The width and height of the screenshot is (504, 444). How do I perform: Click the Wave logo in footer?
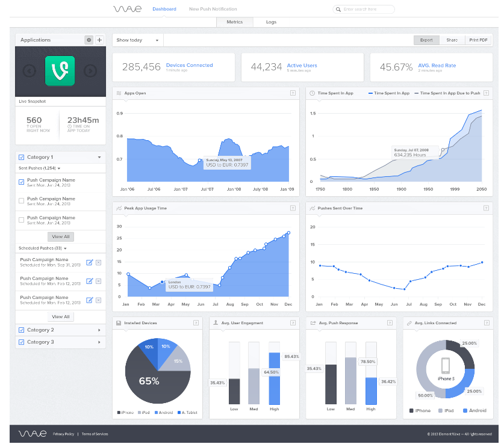click(33, 434)
